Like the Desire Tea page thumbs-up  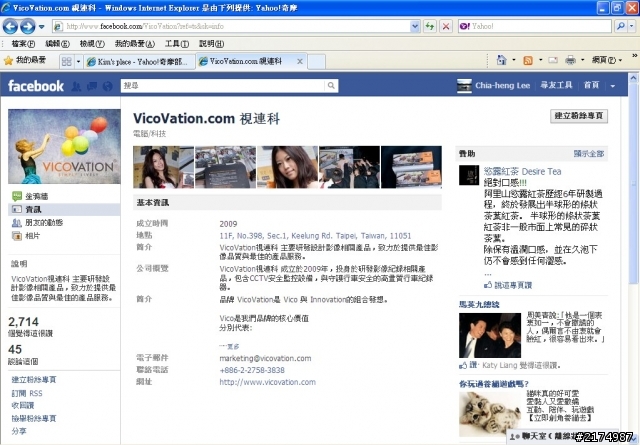coord(508,285)
